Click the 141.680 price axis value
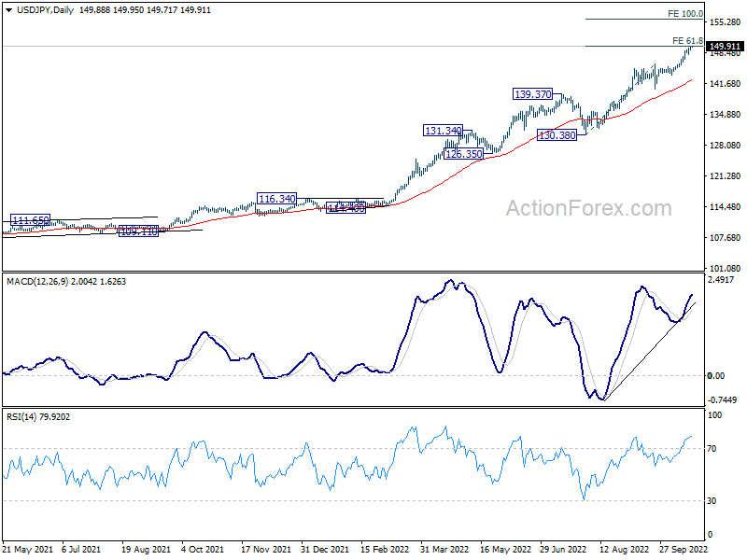 coord(725,84)
